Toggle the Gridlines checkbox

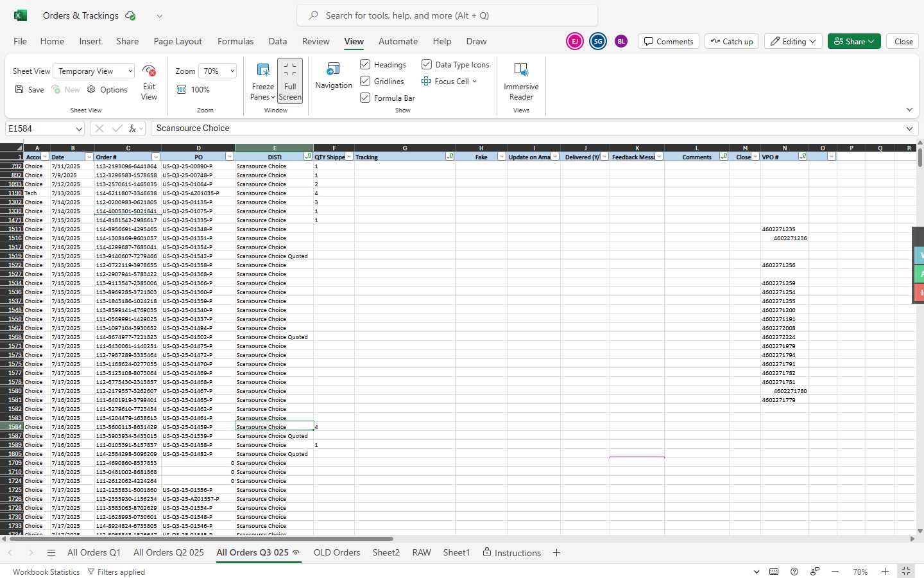[x=365, y=81]
